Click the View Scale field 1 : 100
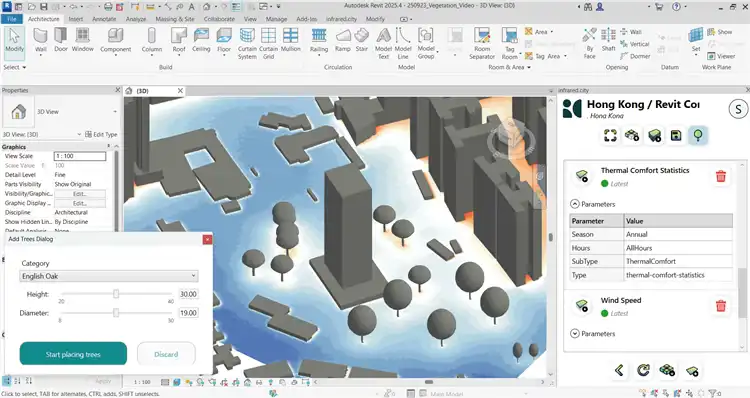Image resolution: width=750 pixels, height=398 pixels. coord(80,156)
